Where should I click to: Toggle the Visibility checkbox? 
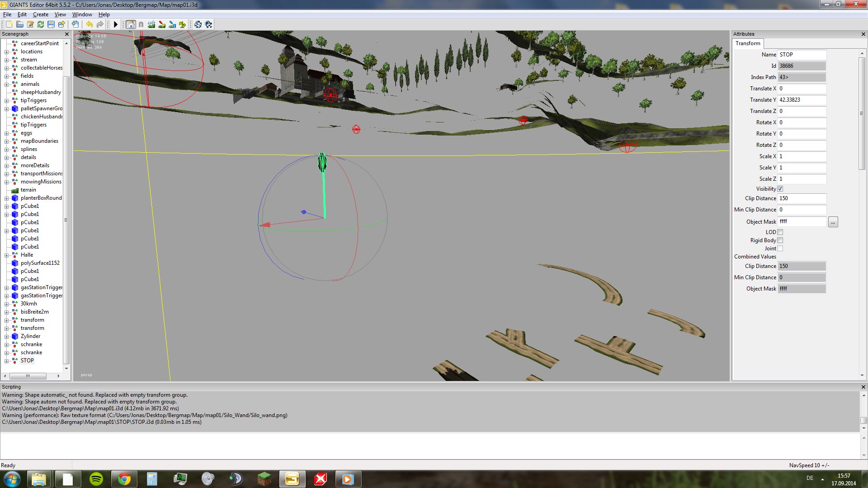780,189
